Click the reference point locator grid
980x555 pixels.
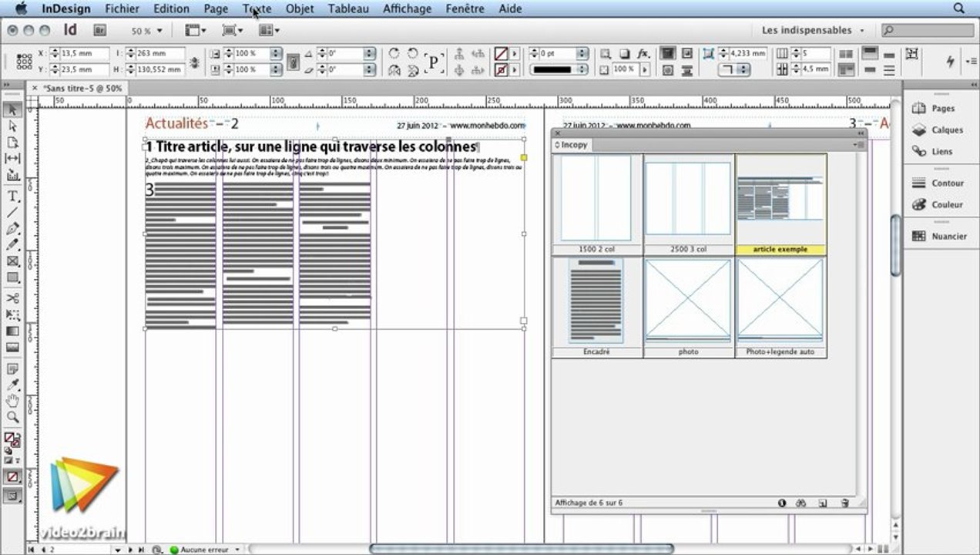click(24, 62)
